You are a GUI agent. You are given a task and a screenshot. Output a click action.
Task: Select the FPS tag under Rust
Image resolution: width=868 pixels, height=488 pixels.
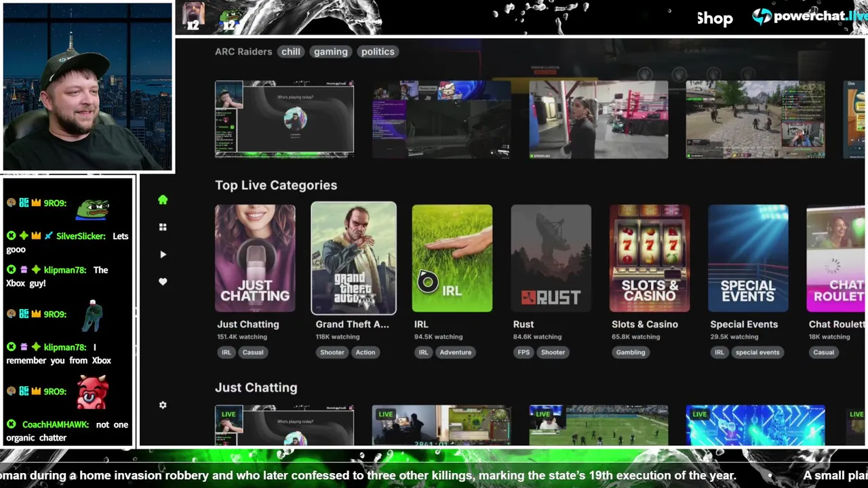(524, 352)
